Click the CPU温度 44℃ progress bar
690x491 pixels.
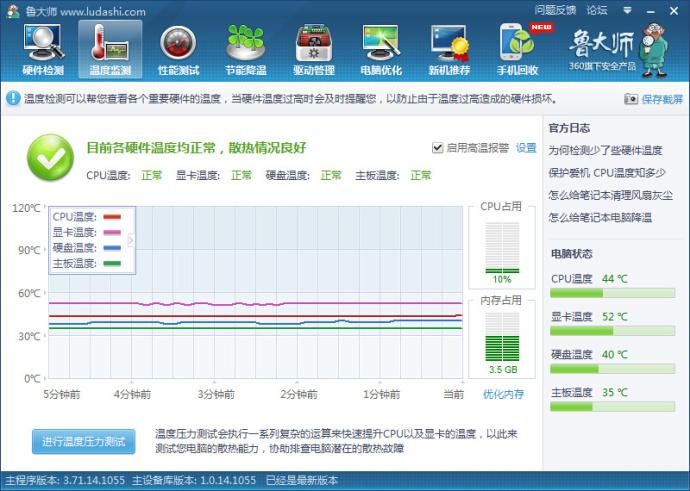[612, 293]
